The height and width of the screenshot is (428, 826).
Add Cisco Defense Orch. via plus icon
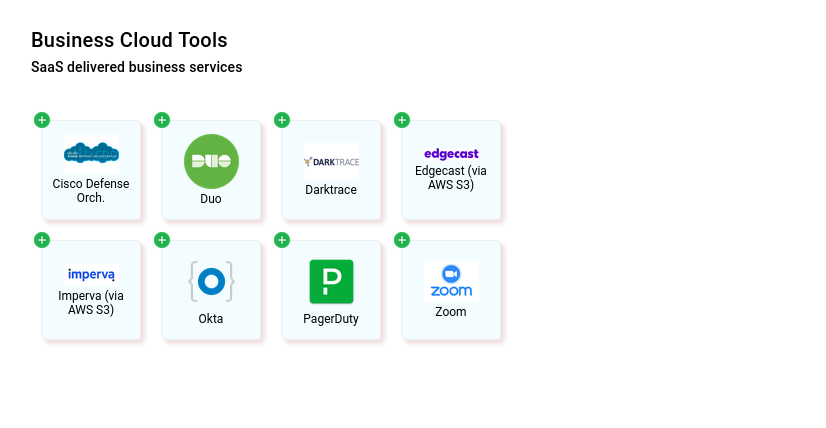click(42, 120)
